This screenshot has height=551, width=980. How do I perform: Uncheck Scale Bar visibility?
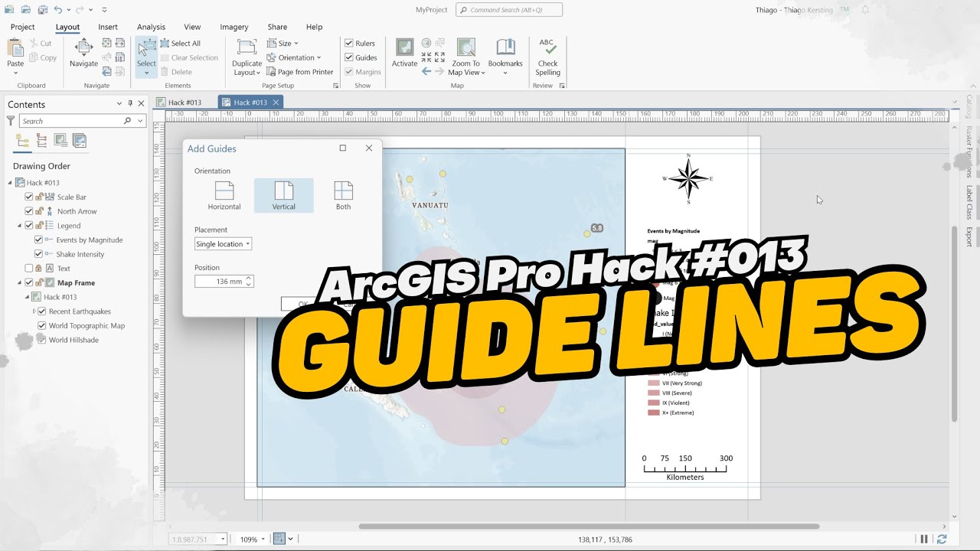point(29,197)
